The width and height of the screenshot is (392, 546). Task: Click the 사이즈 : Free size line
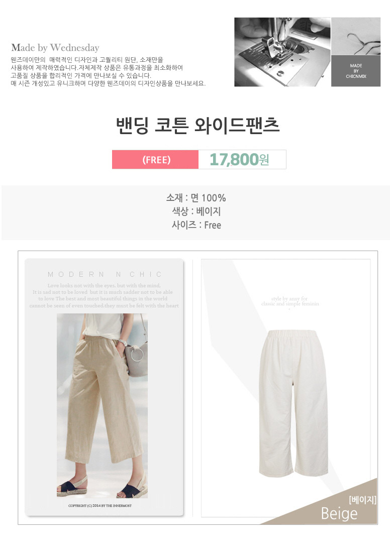pos(196,225)
